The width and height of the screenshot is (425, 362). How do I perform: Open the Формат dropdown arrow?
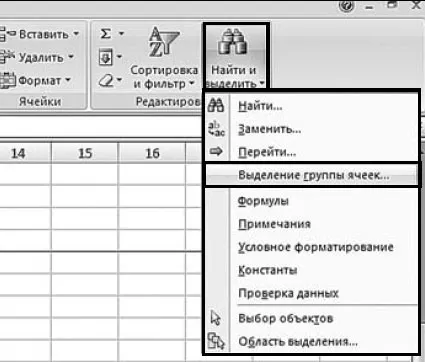(x=68, y=80)
